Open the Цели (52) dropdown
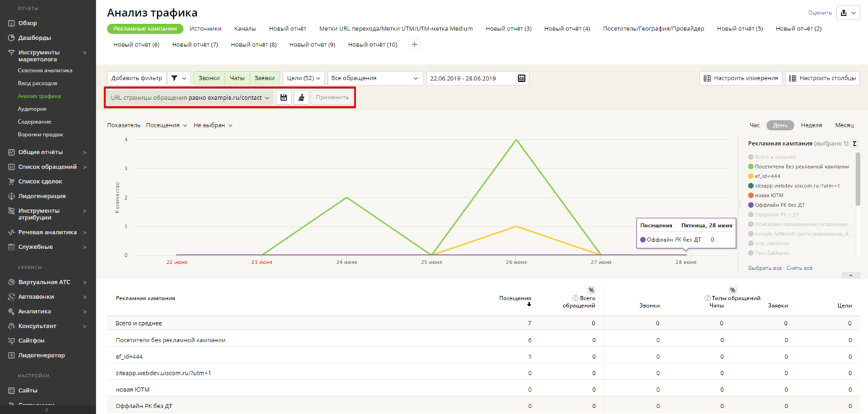The width and height of the screenshot is (868, 414). tap(304, 78)
